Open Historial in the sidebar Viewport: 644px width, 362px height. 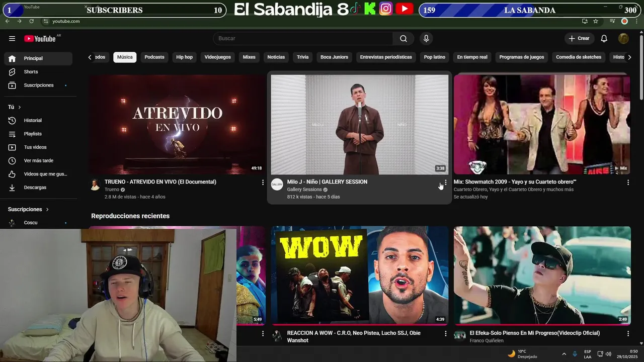pos(38,121)
